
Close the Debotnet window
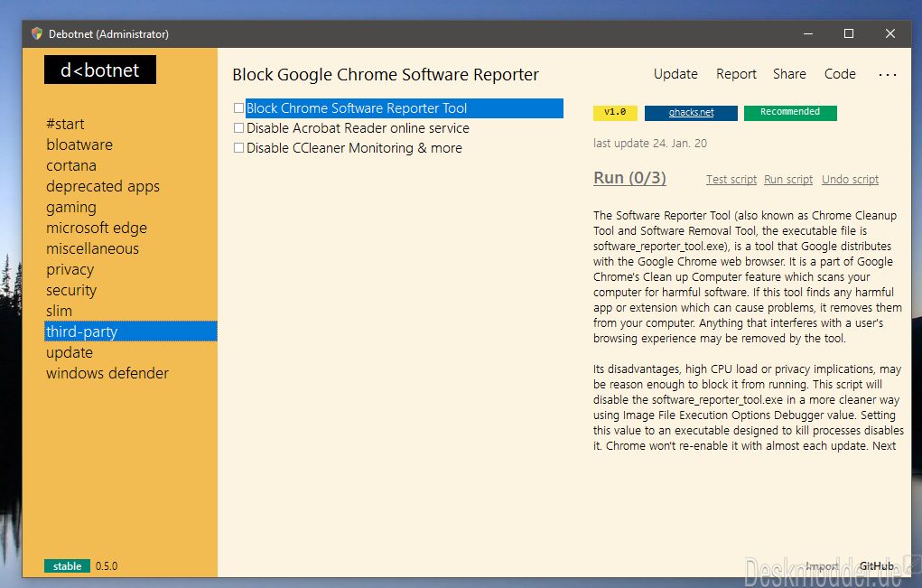(890, 33)
